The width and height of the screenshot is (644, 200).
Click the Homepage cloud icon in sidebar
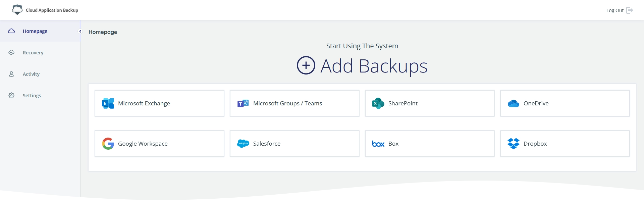(x=11, y=31)
